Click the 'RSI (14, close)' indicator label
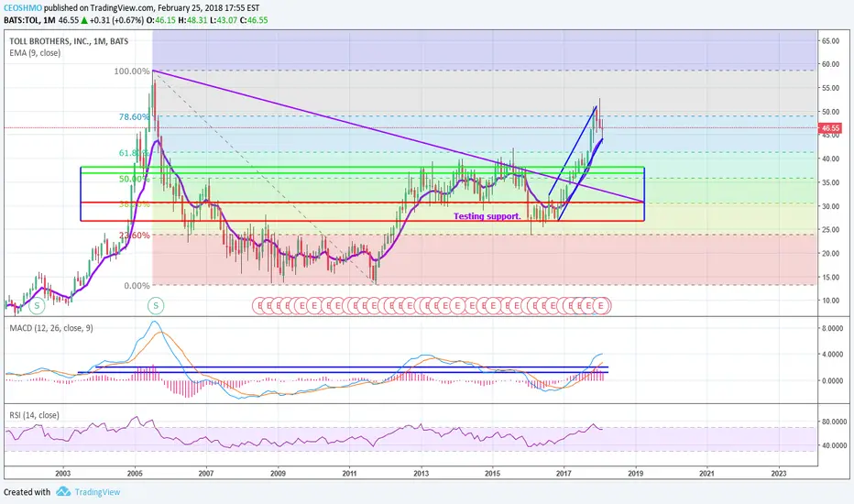Viewport: 854px width, 504px height. tap(34, 415)
